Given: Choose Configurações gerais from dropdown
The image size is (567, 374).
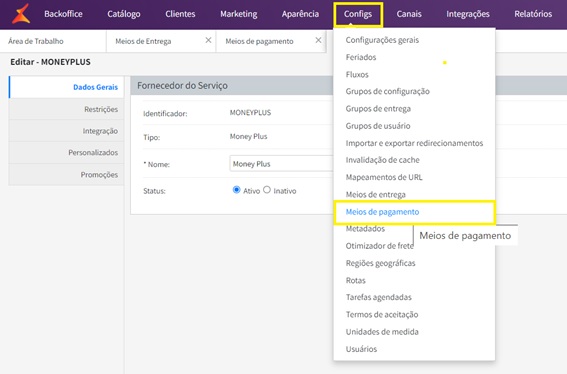Looking at the screenshot, I should [382, 40].
